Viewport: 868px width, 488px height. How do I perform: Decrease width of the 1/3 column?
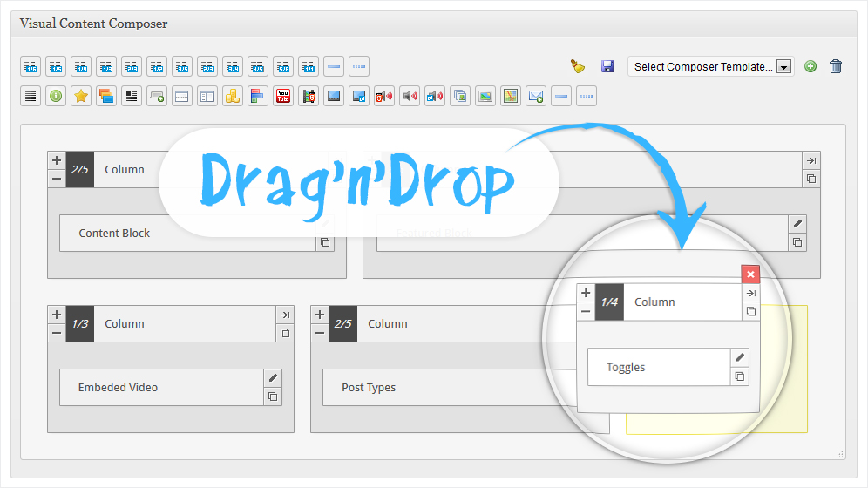tap(57, 333)
